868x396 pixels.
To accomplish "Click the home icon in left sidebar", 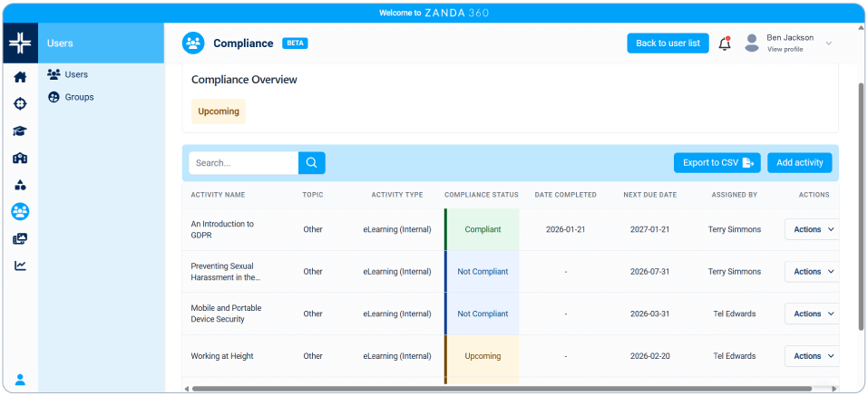I will pos(20,77).
